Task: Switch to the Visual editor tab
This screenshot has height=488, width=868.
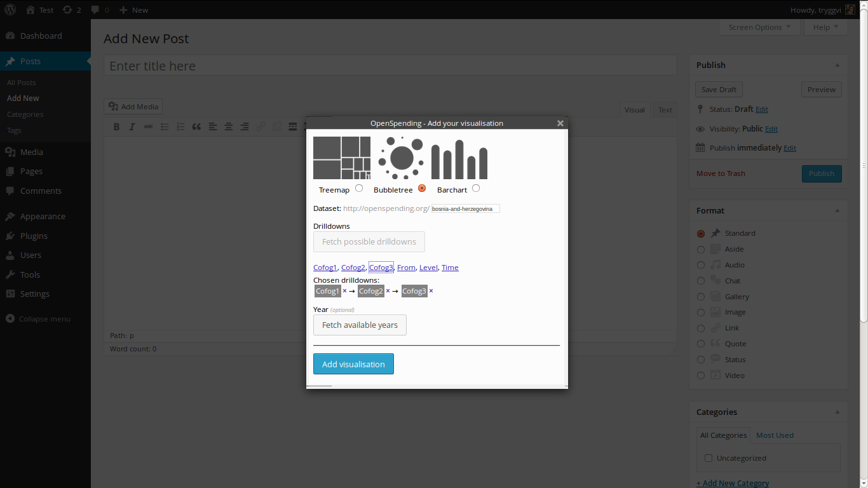Action: pyautogui.click(x=635, y=110)
